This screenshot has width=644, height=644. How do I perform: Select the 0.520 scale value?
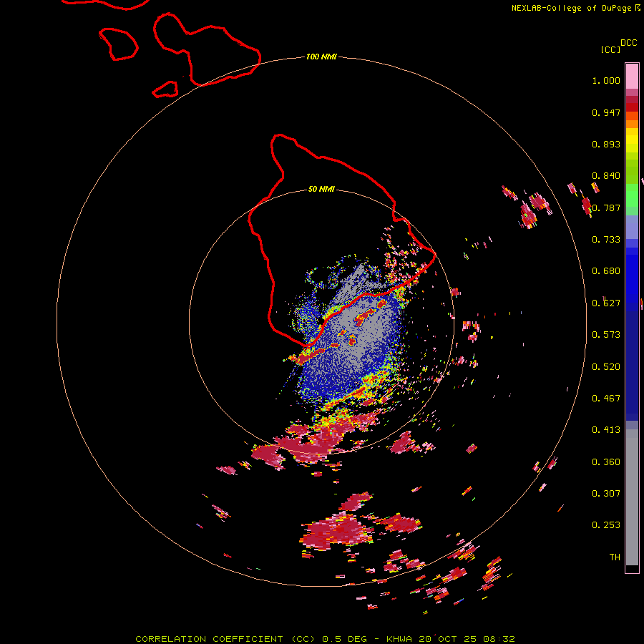tap(606, 367)
